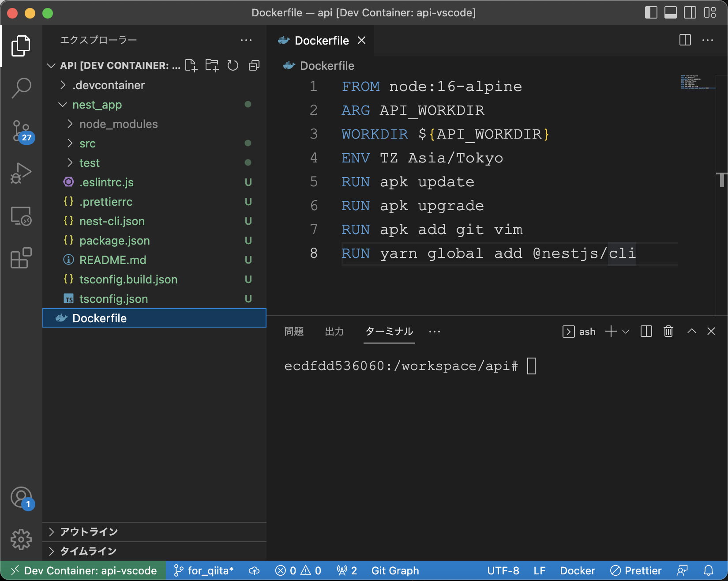Expand the .devcontainer folder

[154, 85]
